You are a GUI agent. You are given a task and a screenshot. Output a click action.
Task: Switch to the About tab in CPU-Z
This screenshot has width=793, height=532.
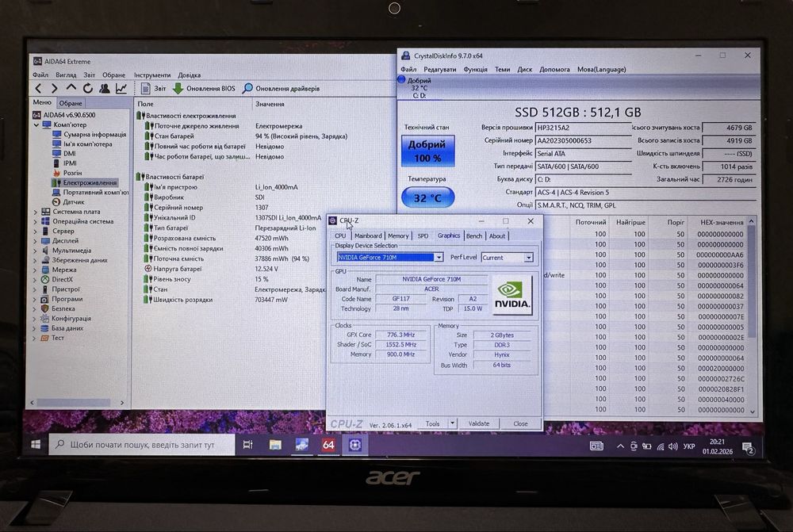click(496, 236)
